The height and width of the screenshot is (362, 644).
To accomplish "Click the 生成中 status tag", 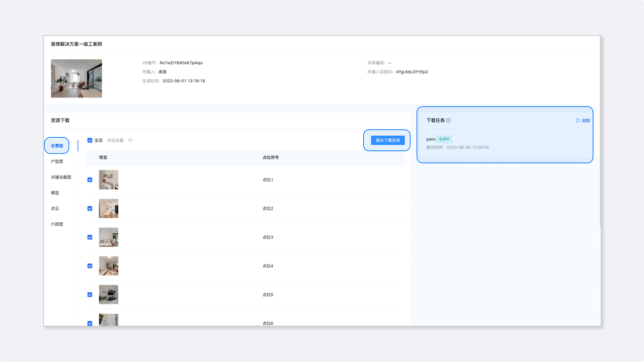I will click(444, 139).
